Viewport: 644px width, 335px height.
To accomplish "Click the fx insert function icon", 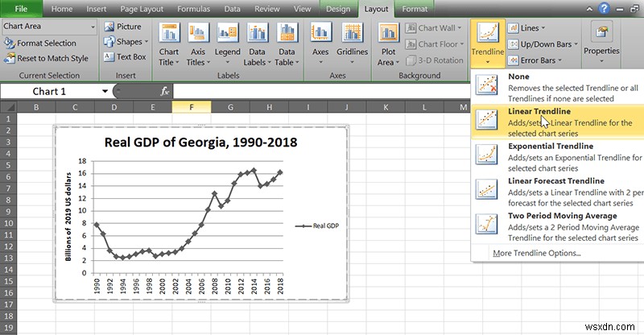I will tap(165, 91).
